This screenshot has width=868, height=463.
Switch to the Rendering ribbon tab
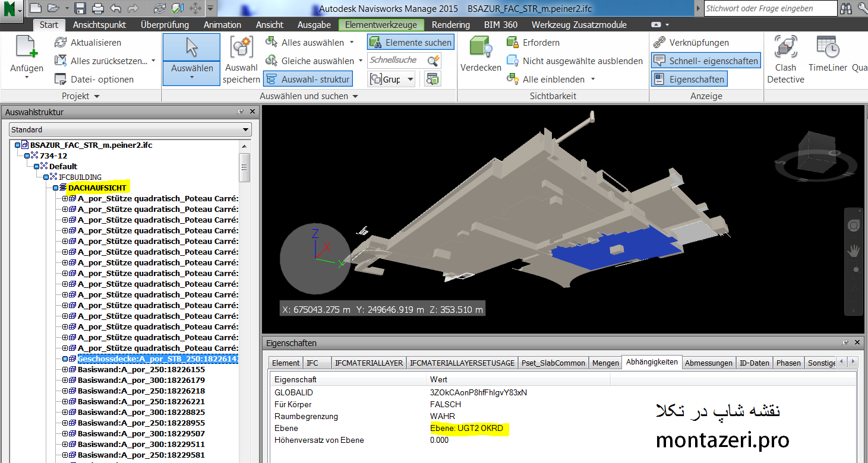pos(450,25)
